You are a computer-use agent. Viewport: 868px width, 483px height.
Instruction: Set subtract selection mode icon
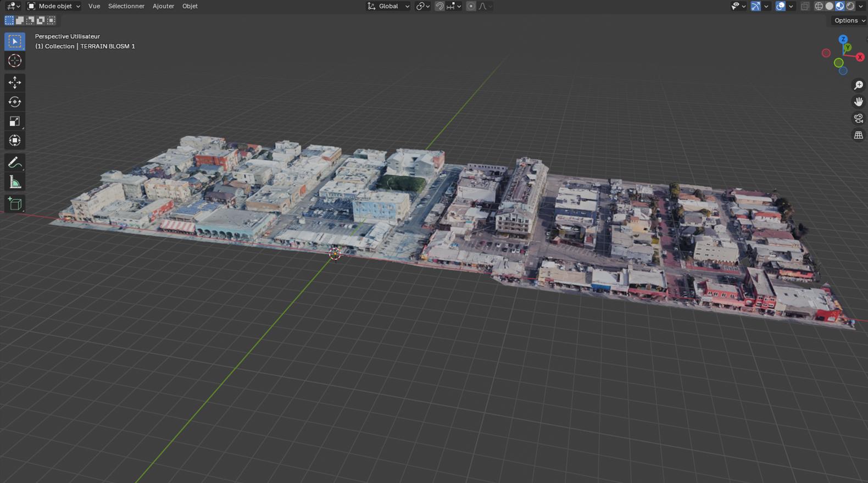point(30,20)
